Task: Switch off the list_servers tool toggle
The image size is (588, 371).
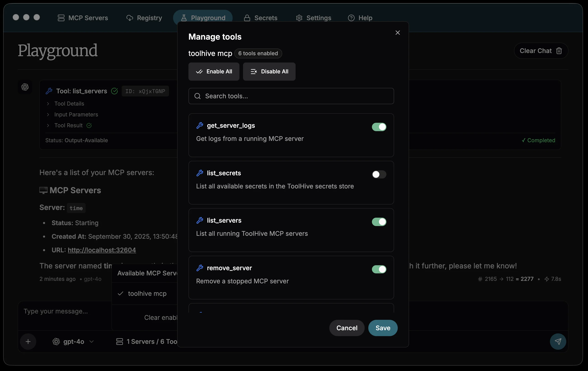Action: pyautogui.click(x=379, y=222)
